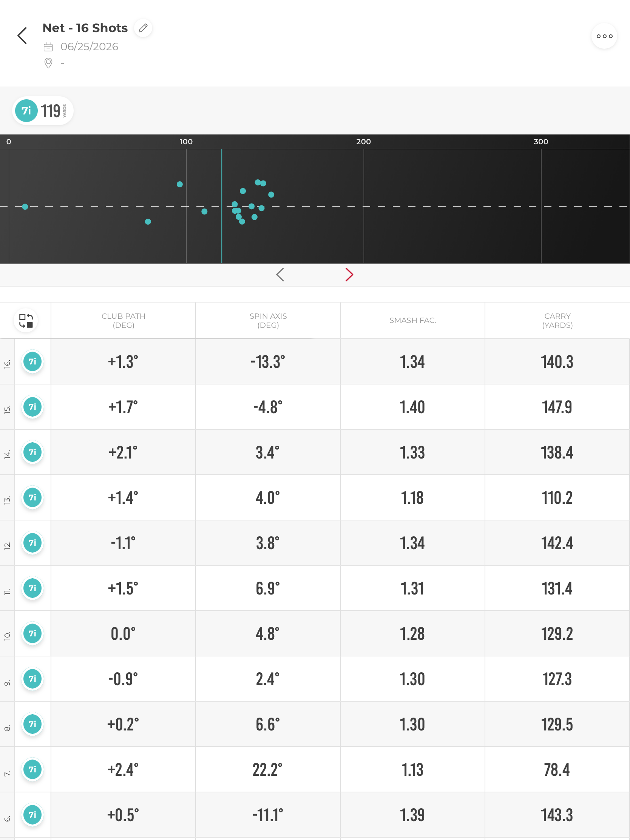630x840 pixels.
Task: Click the calendar icon beside date
Action: 48,47
